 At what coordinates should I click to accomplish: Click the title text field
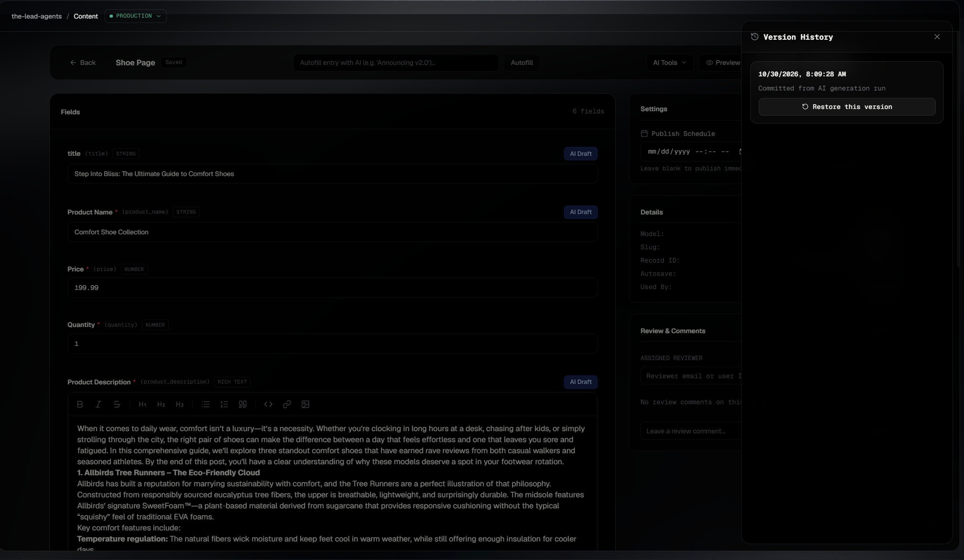pos(332,174)
